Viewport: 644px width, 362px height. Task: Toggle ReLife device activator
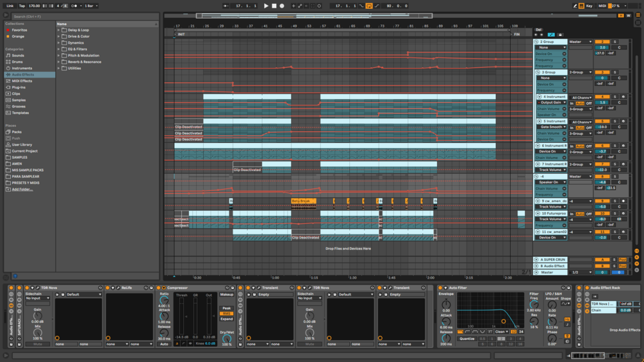click(108, 288)
